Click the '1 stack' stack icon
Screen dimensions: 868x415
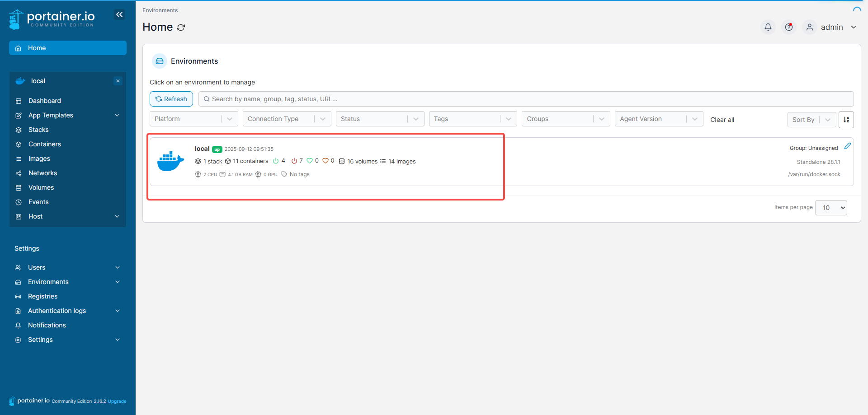[x=198, y=161]
